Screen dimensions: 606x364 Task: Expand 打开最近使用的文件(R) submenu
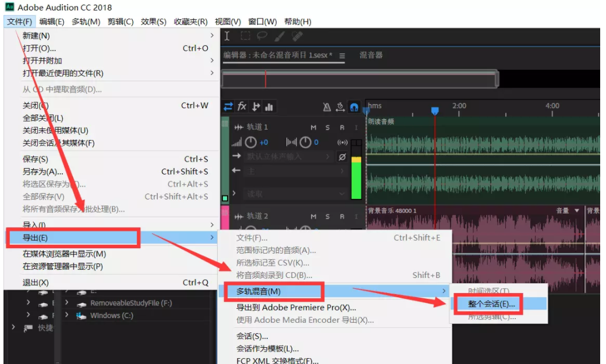(112, 73)
